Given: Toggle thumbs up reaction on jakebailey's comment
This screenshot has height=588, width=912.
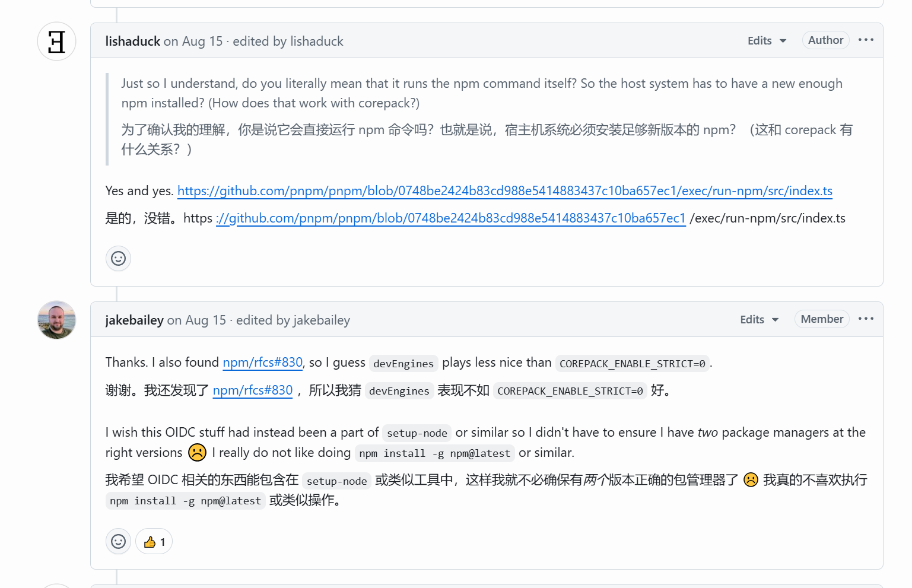Looking at the screenshot, I should tap(154, 541).
